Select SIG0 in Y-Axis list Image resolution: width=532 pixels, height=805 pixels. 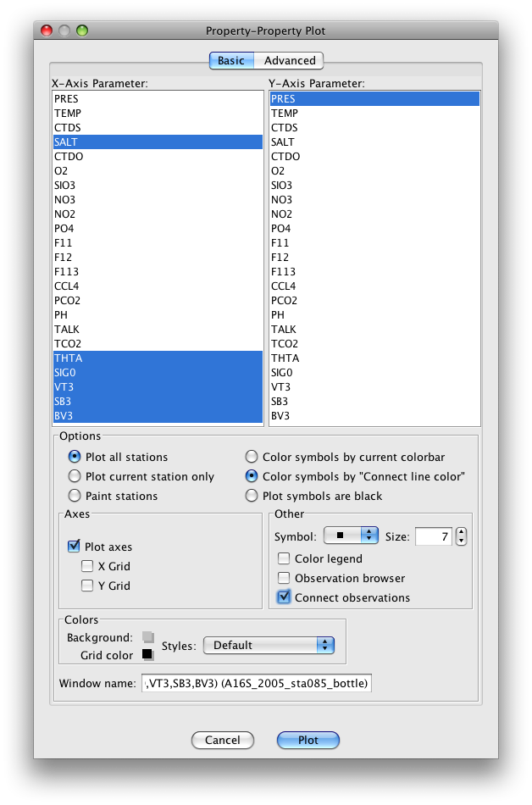click(375, 372)
